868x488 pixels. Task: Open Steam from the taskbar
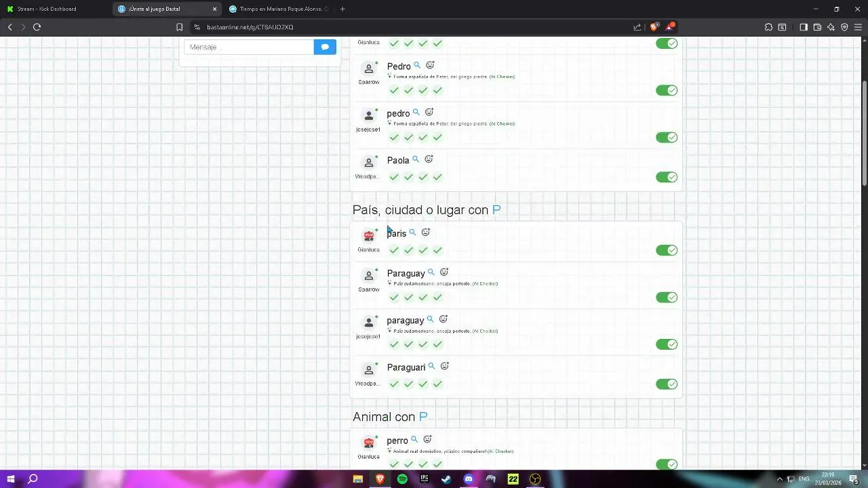[x=446, y=479]
